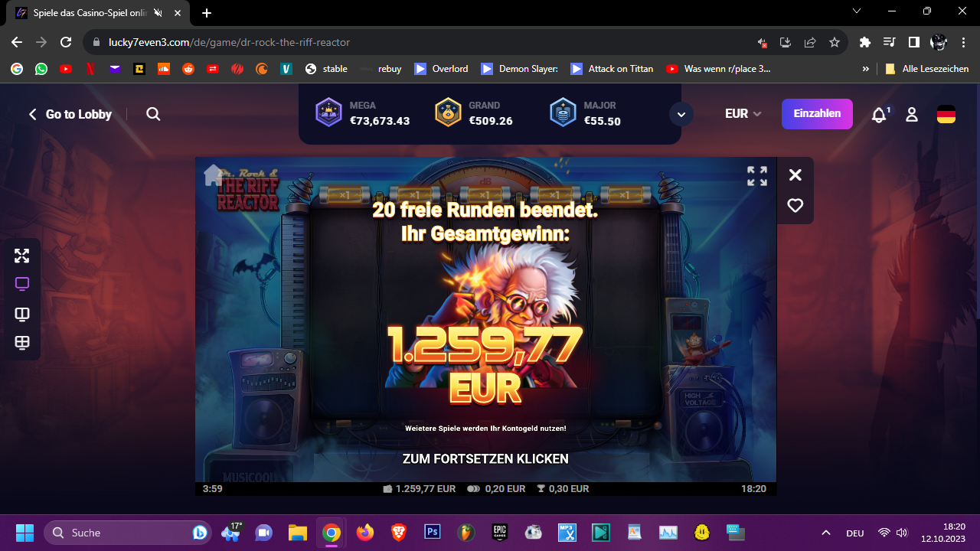Open File Explorer from the taskbar
The height and width of the screenshot is (551, 980).
(297, 533)
